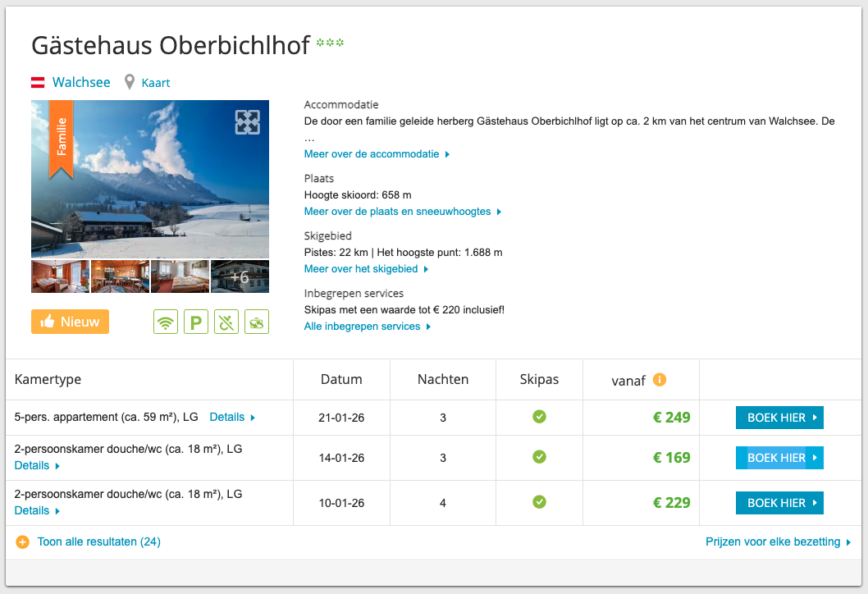868x594 pixels.
Task: Click skipas checkmark for 5-pers. appartement row
Action: click(x=539, y=417)
